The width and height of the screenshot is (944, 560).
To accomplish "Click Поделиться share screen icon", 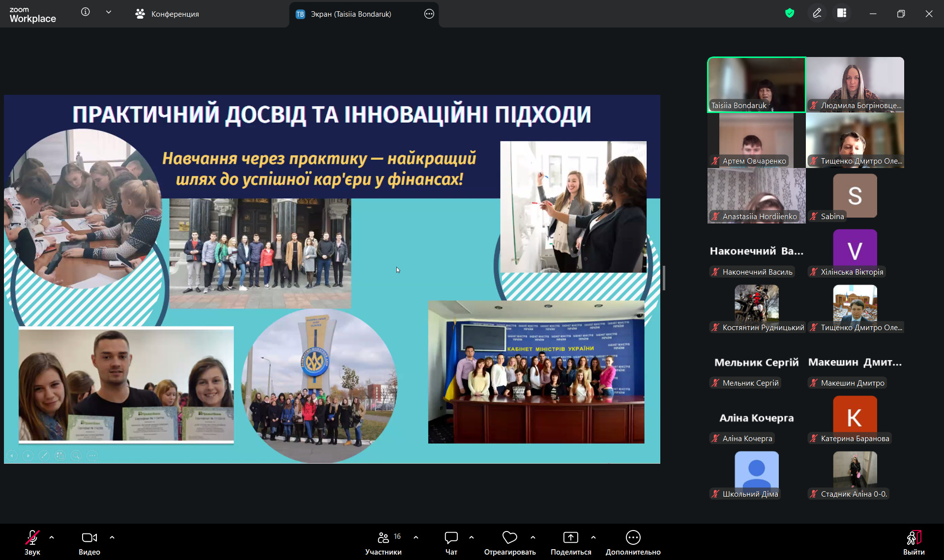I will [570, 537].
